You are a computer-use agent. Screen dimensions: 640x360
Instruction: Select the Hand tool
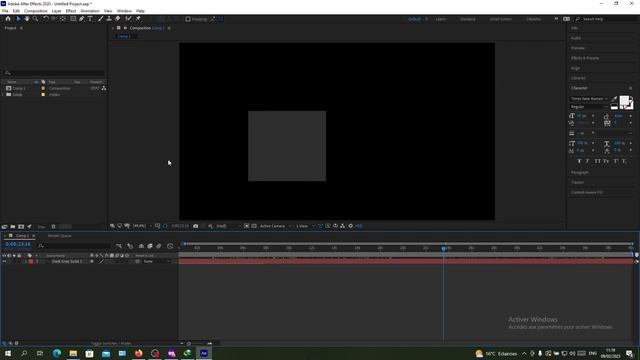point(27,19)
